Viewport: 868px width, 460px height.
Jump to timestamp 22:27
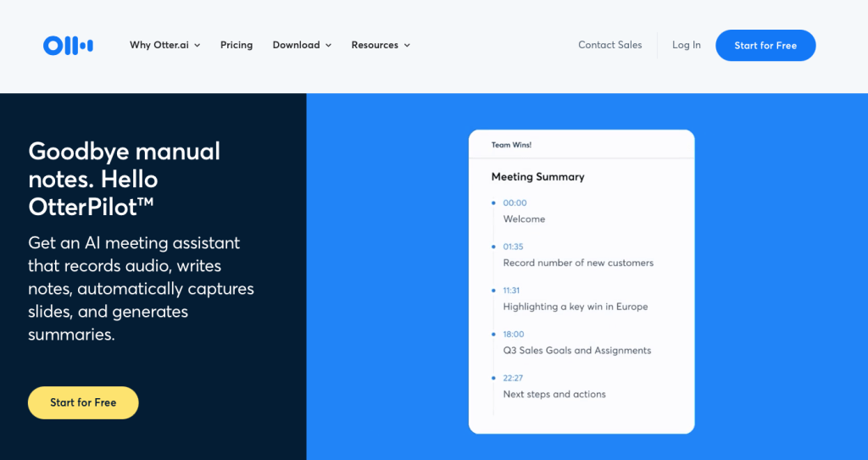click(x=513, y=378)
